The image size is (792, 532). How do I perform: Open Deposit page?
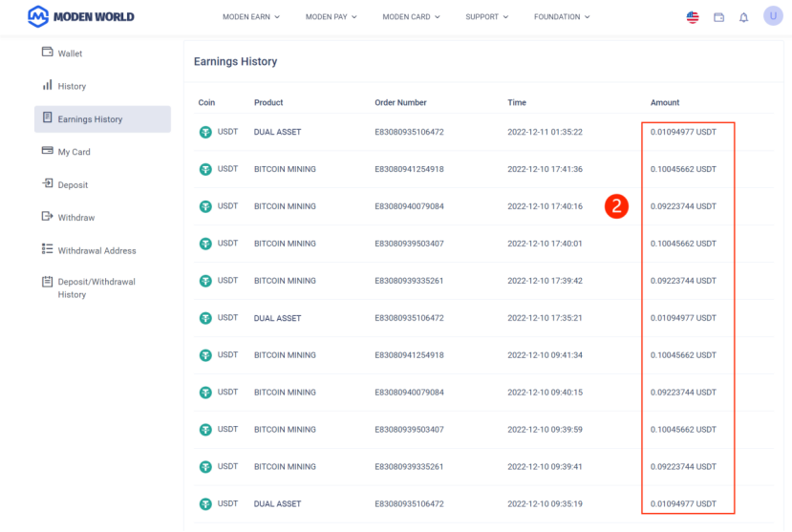[x=102, y=184]
